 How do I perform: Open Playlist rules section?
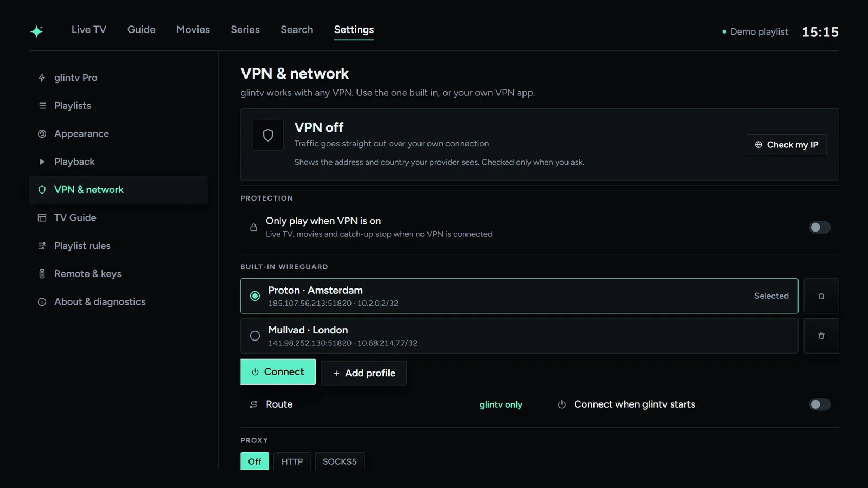(118, 246)
